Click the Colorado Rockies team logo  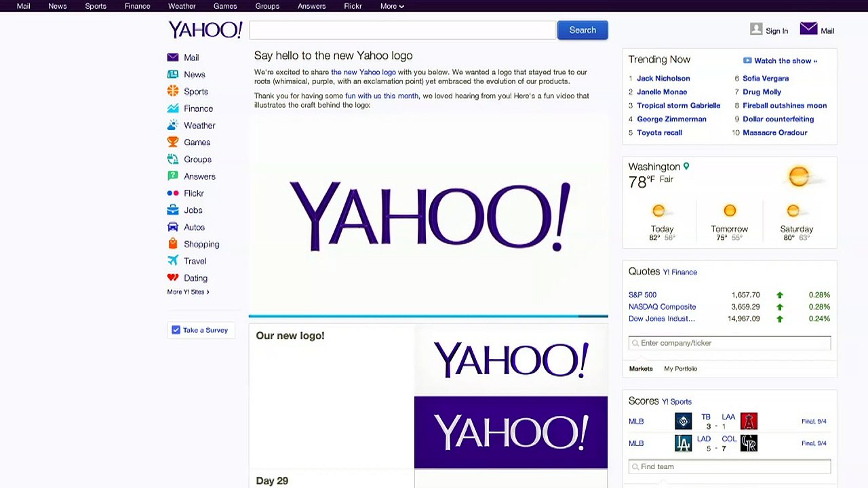coord(749,443)
